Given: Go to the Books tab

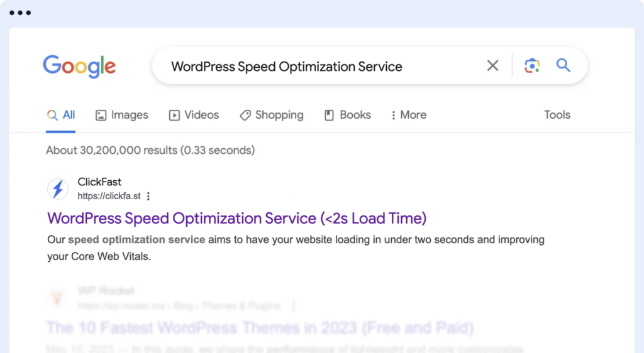Looking at the screenshot, I should (x=347, y=115).
